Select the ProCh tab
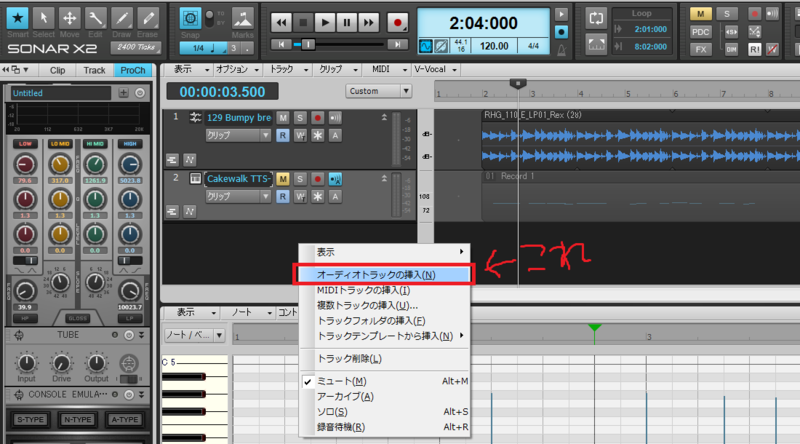 133,70
